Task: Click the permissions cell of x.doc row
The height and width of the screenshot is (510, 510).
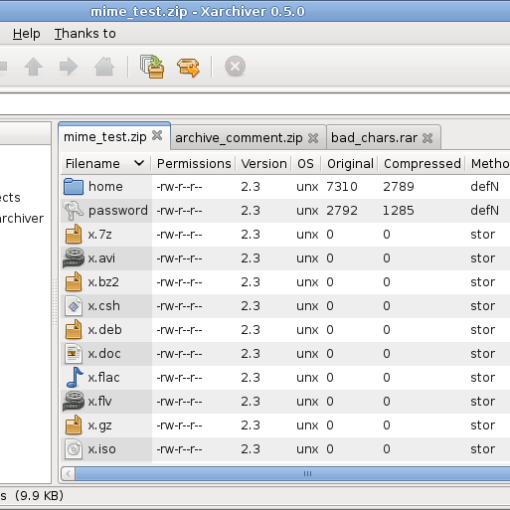Action: point(179,354)
